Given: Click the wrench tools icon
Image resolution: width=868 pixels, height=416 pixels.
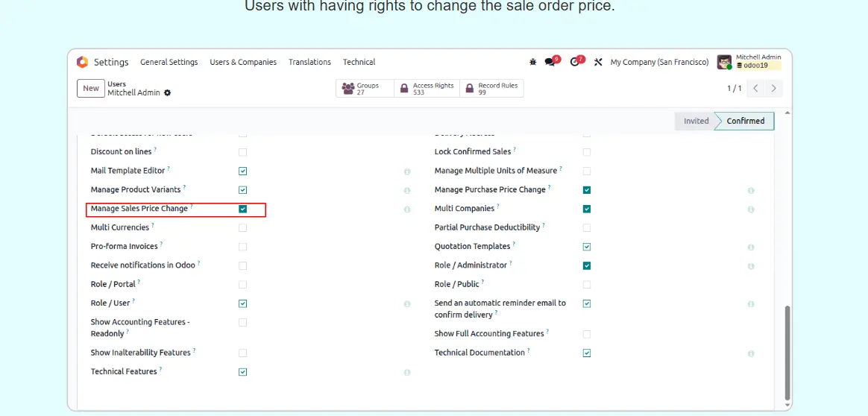Looking at the screenshot, I should 598,62.
